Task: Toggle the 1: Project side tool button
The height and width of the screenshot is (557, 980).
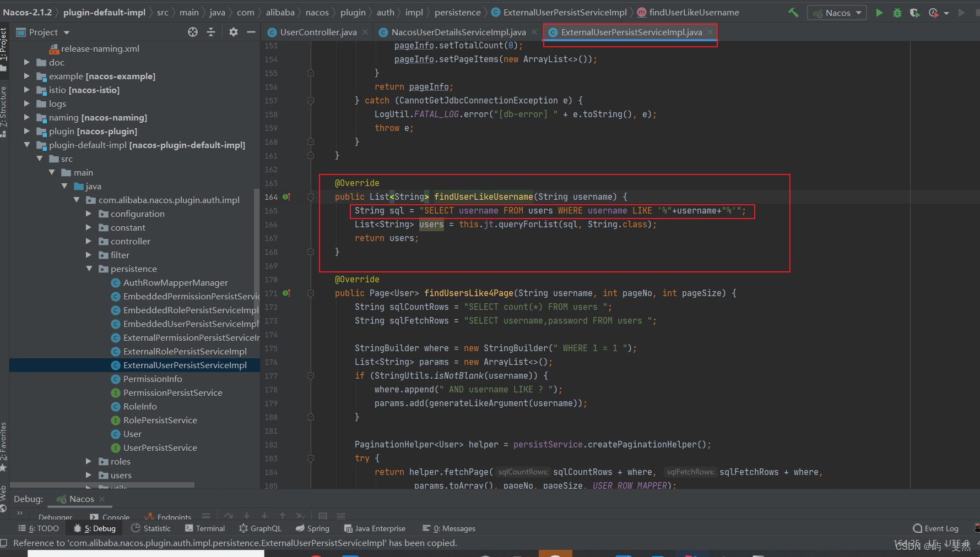Action: (x=4, y=48)
